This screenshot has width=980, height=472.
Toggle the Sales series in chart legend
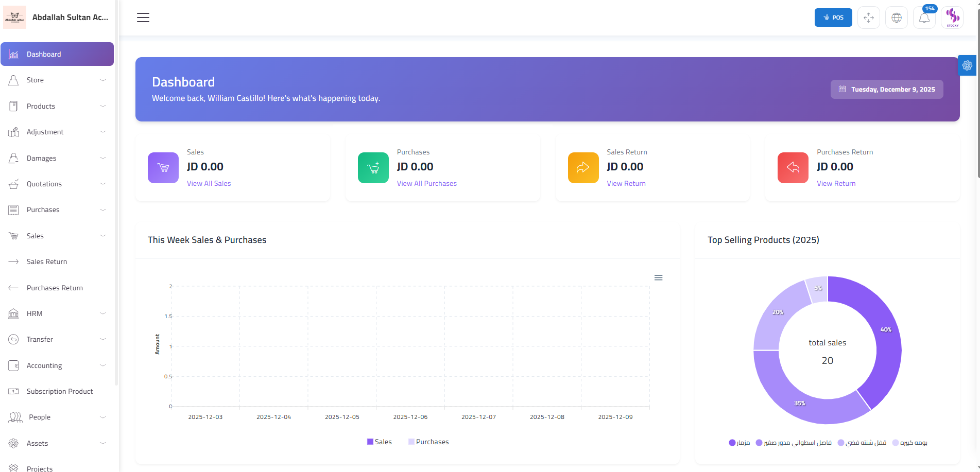coord(380,442)
